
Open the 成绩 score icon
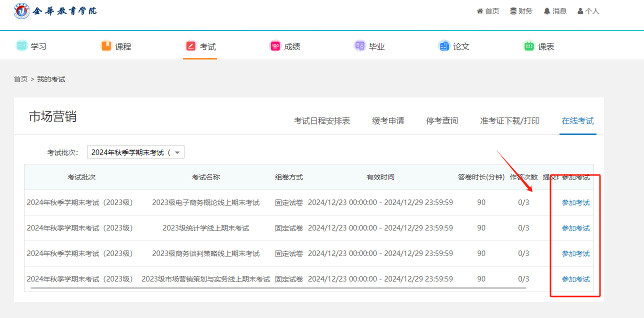[275, 46]
